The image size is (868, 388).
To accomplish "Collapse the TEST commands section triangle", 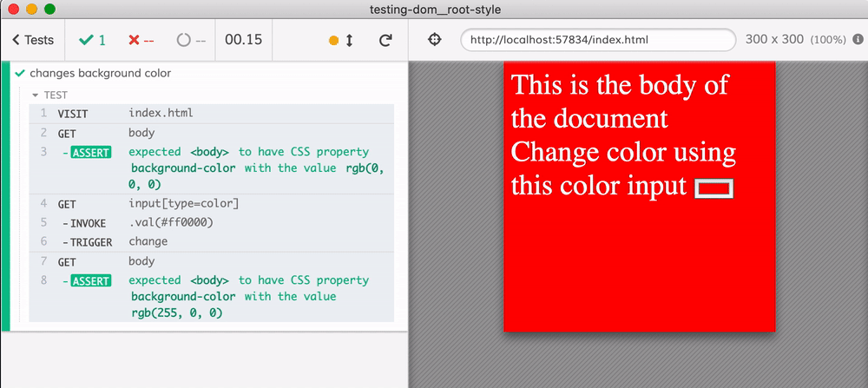I will [36, 95].
